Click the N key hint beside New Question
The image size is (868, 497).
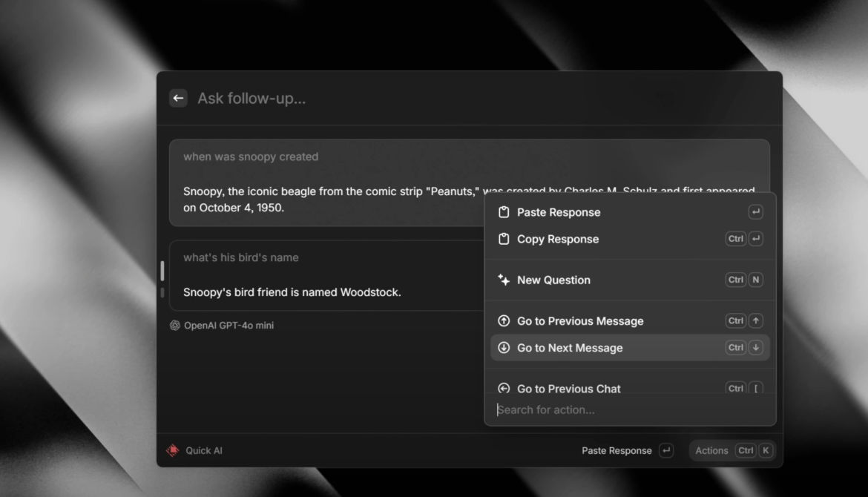(x=756, y=280)
